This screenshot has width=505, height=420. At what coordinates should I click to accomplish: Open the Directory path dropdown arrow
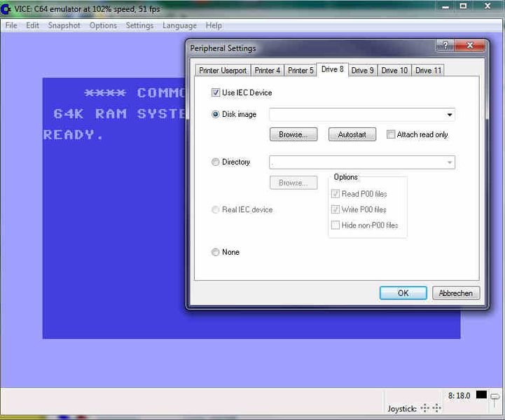[449, 162]
